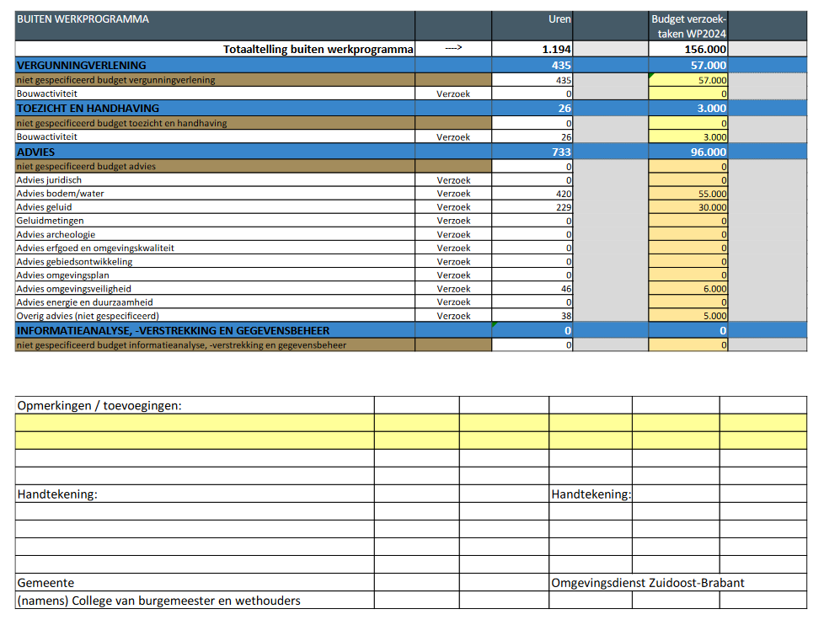Click "Totaaltelling buiten werkprogramma" label

(318, 49)
